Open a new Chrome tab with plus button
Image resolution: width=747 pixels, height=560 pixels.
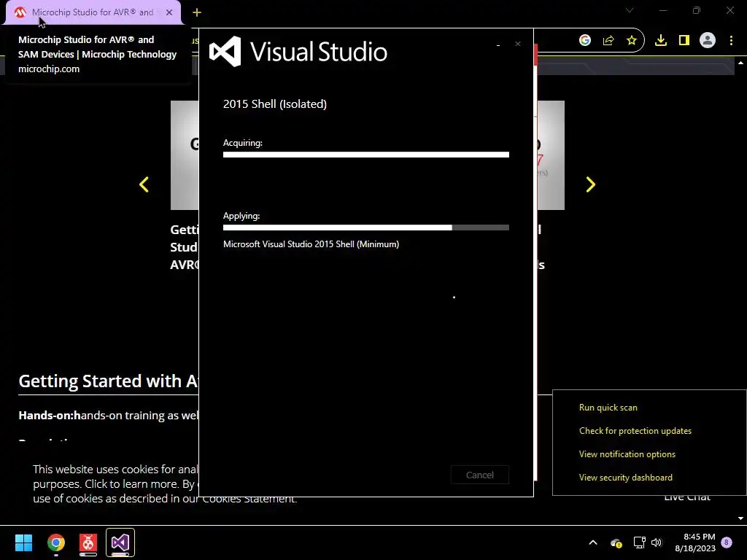pyautogui.click(x=197, y=12)
